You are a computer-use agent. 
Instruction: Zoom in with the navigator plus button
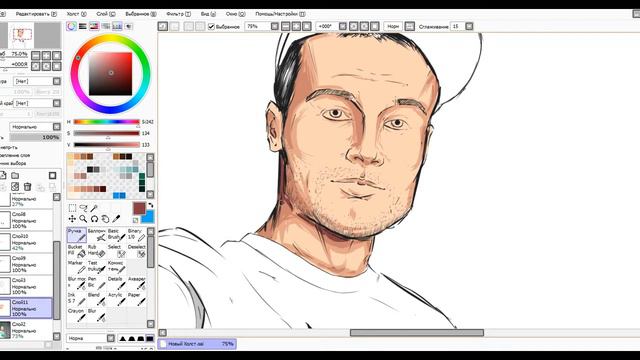coord(46,55)
